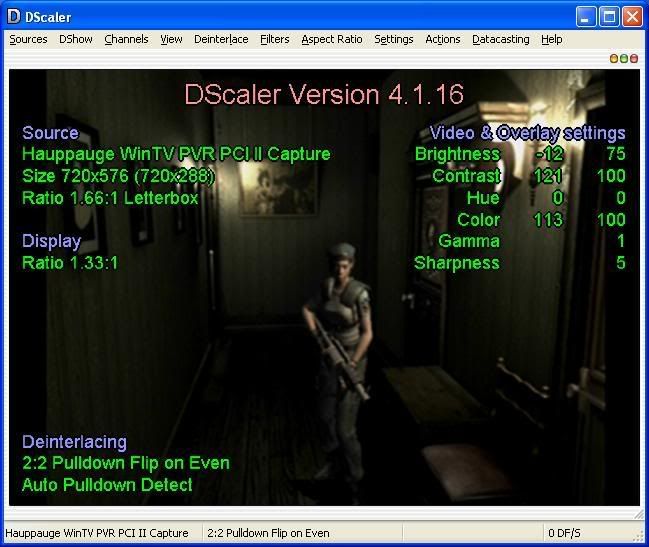649x547 pixels.
Task: Minimize the DScaler window
Action: [x=586, y=17]
